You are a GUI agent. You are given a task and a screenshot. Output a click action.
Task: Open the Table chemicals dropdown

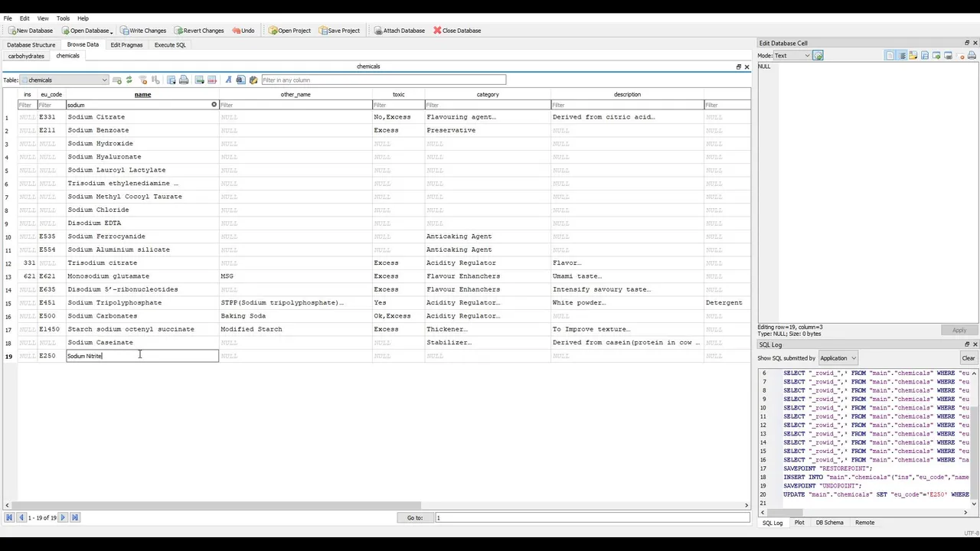[x=64, y=80]
